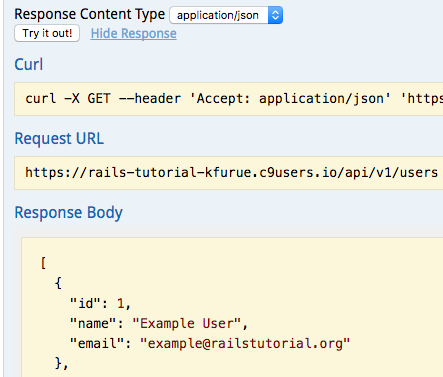Click the "name": "Example User" line
Screen dimensions: 443x377
159,324
